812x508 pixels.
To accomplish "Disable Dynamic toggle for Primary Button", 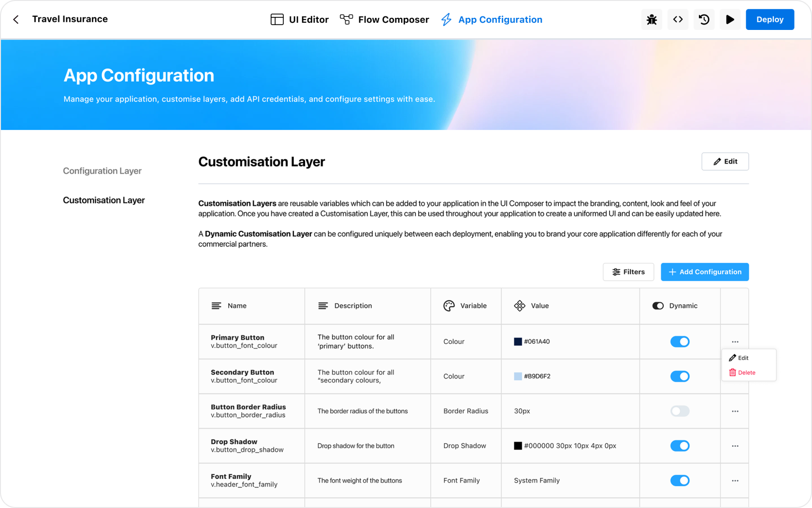I will point(680,342).
